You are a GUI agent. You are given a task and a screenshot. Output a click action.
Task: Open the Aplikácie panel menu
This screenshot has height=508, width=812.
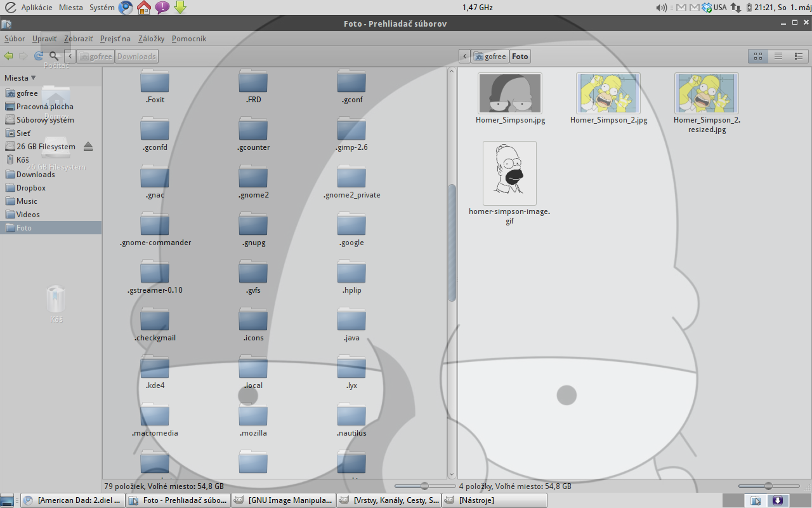coord(37,8)
